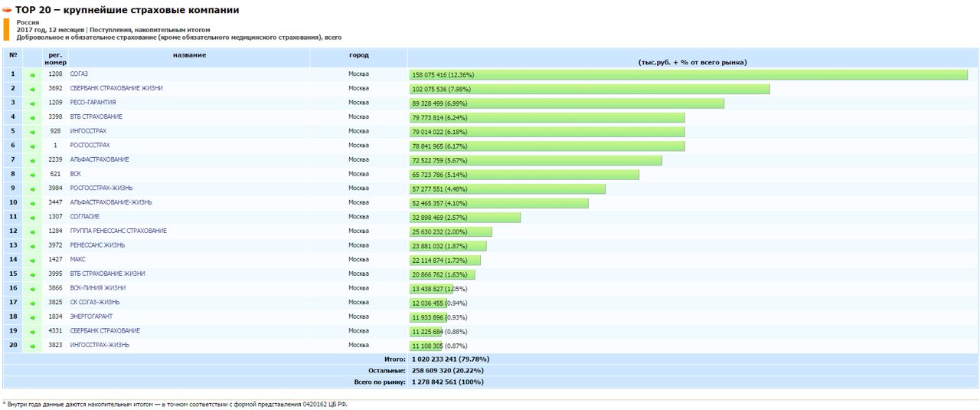Open ВТБ СТРАХОВАНИЕ company link
Viewport: 980px width, 410px height.
tap(96, 116)
